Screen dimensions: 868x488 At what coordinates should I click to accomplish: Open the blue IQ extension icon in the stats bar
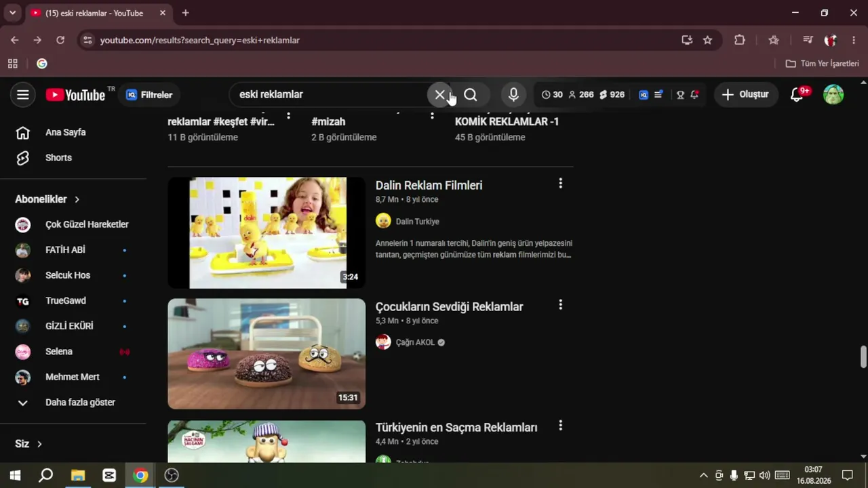click(x=644, y=95)
